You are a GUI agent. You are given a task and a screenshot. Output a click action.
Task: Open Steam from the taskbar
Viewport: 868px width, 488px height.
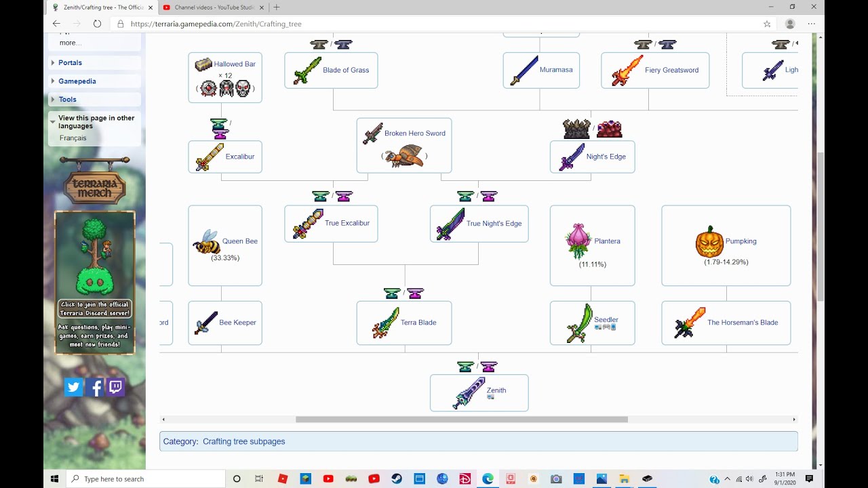[397, 479]
